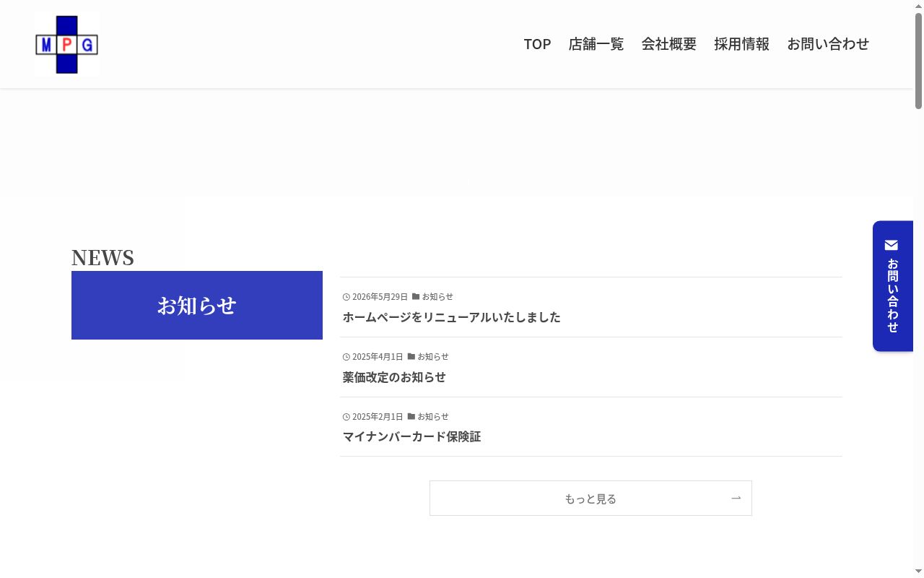
Task: Click the clock icon beside 2025年2月1日
Action: [x=346, y=417]
